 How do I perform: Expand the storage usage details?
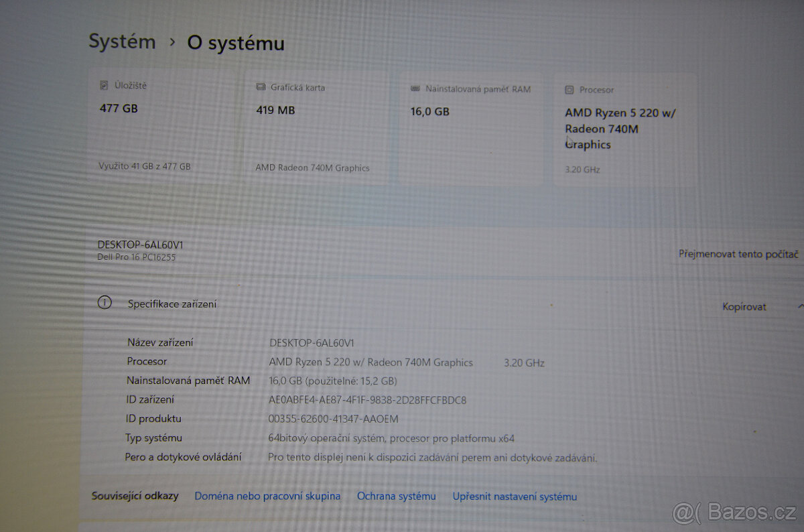point(144,166)
